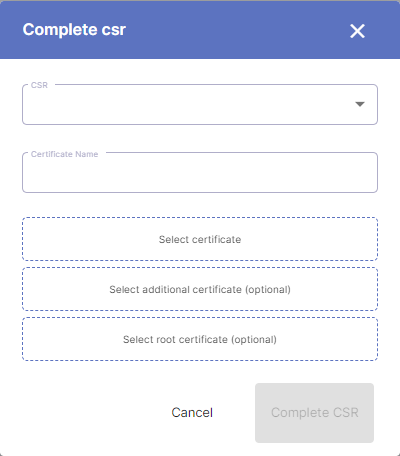Close the Complete csr dialog with X
This screenshot has height=456, width=400.
(357, 31)
